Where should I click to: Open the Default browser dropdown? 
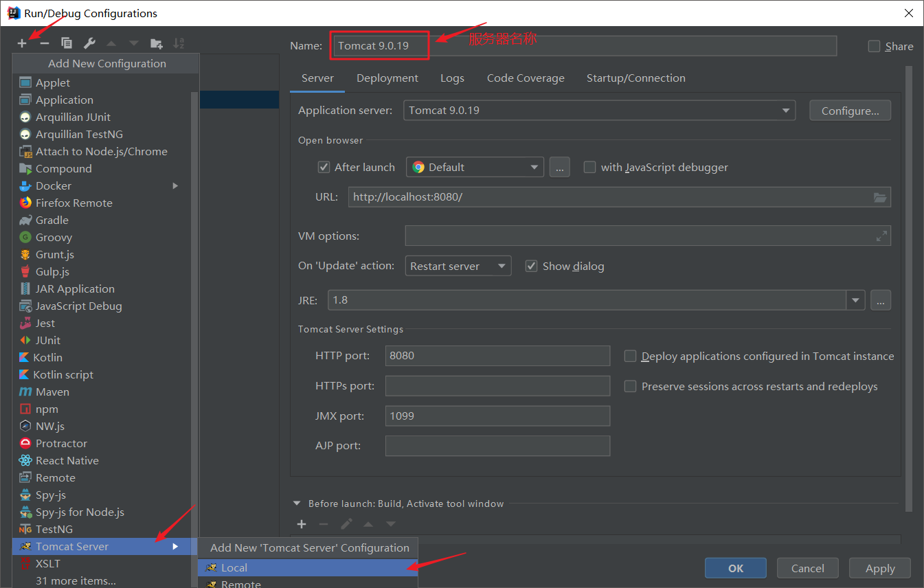[x=475, y=167]
